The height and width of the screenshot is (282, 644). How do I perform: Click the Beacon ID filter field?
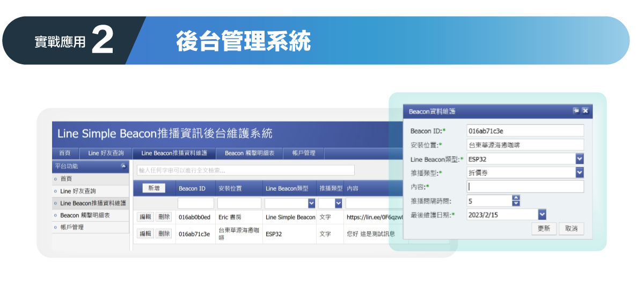point(195,203)
